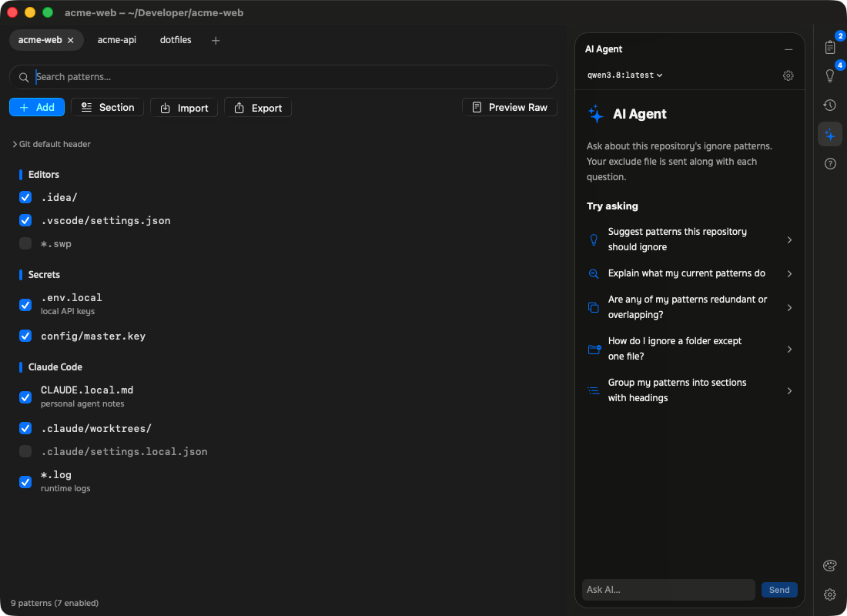Viewport: 847px width, 616px height.
Task: Open the history clock icon in sidebar
Action: click(x=830, y=105)
